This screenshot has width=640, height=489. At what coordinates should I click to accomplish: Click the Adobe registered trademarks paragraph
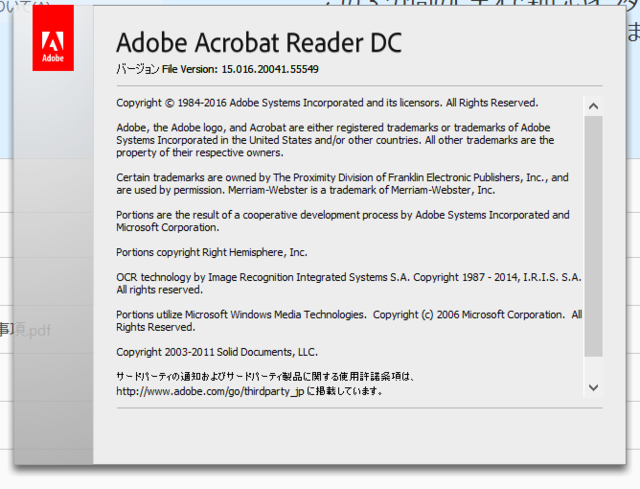coord(335,140)
